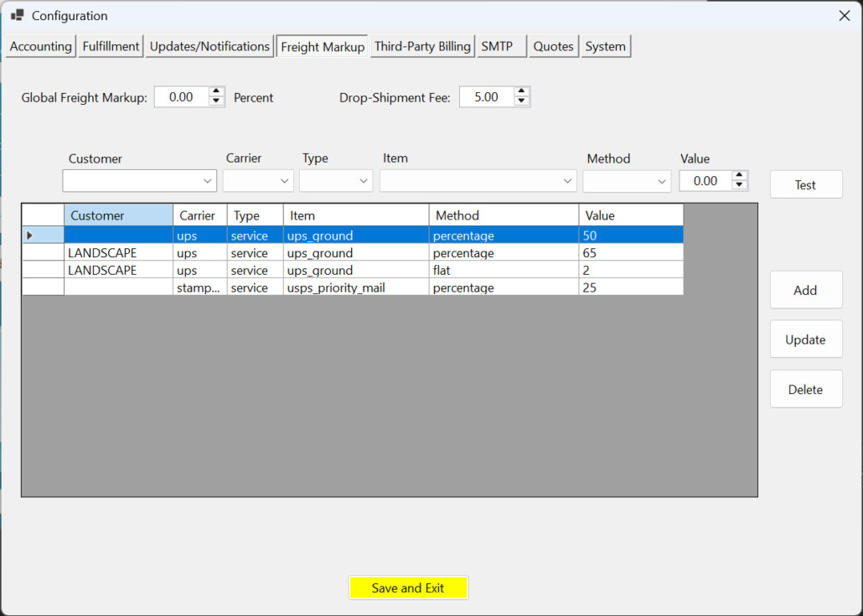Open the Fulfillment tab
This screenshot has height=616, width=863.
pos(111,46)
